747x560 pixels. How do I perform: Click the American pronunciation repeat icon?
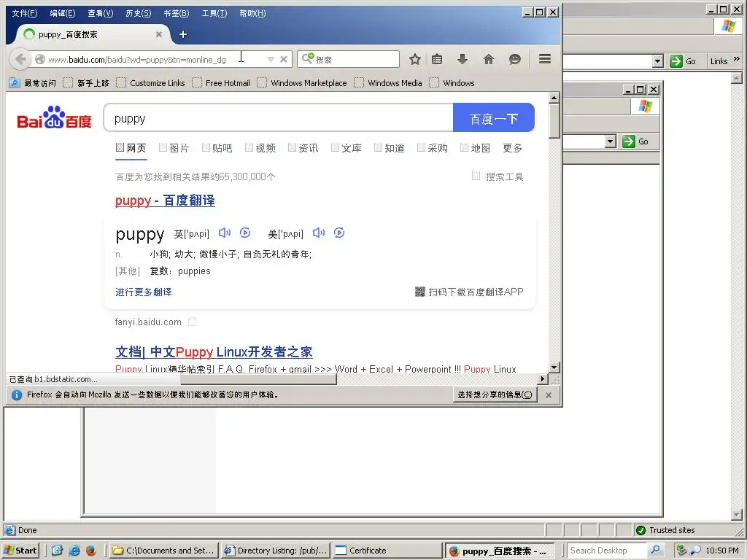coord(339,233)
